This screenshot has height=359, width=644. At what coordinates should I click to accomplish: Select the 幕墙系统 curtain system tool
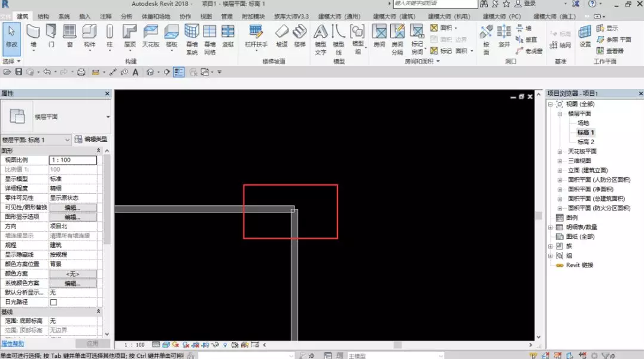(x=192, y=39)
